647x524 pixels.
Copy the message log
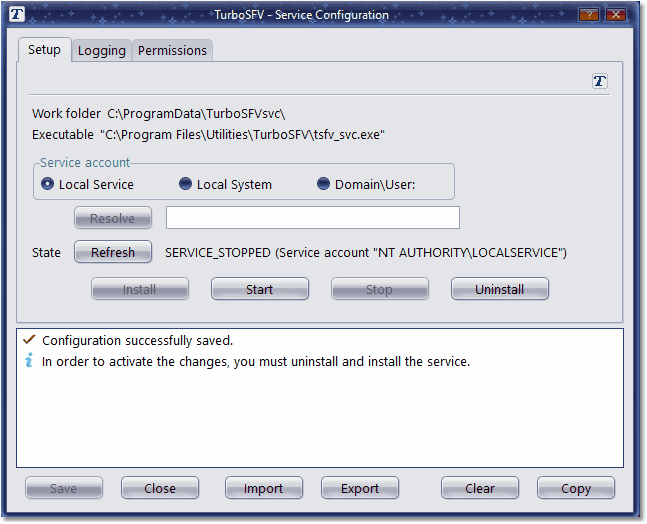(x=576, y=488)
